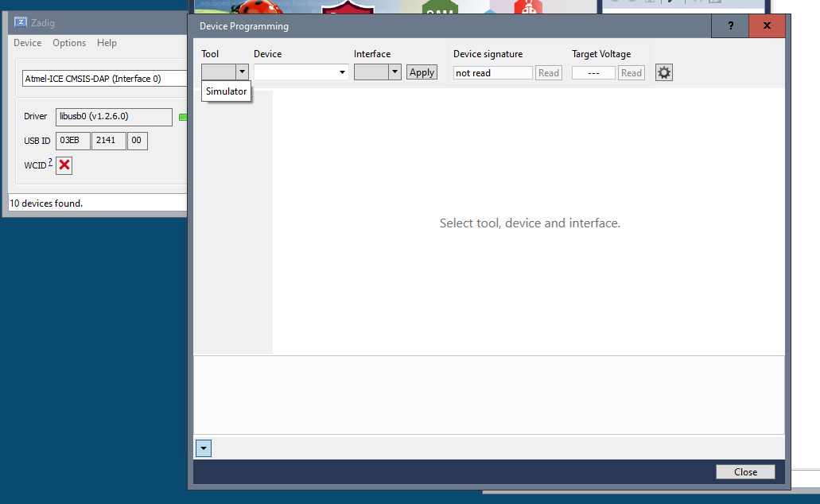Click the '10 devices found.' status text
820x504 pixels.
coord(46,203)
